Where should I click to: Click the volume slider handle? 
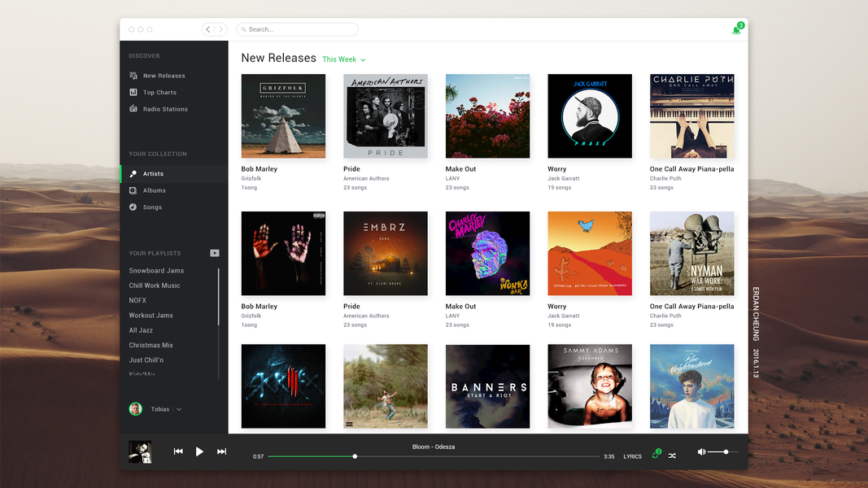coord(726,452)
